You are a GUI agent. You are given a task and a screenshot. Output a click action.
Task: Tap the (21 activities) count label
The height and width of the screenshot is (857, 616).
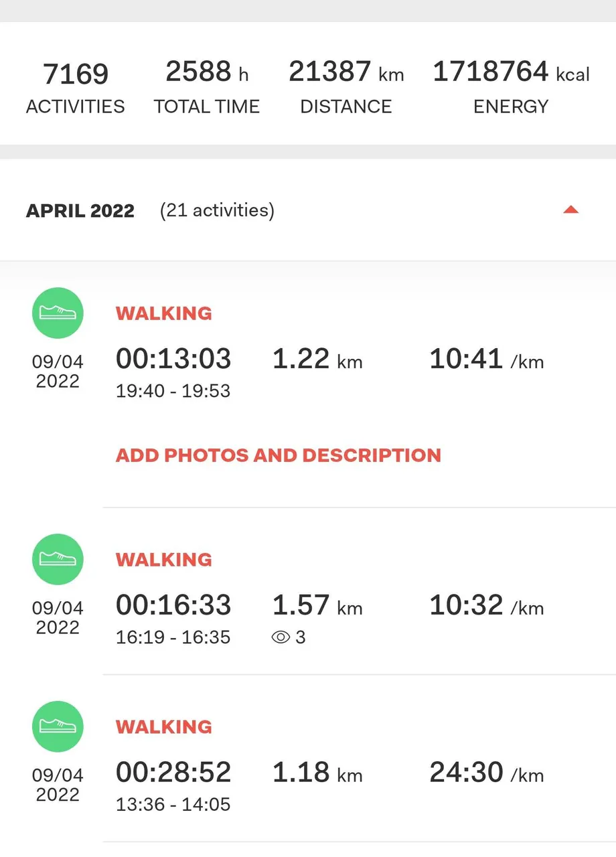coord(217,210)
